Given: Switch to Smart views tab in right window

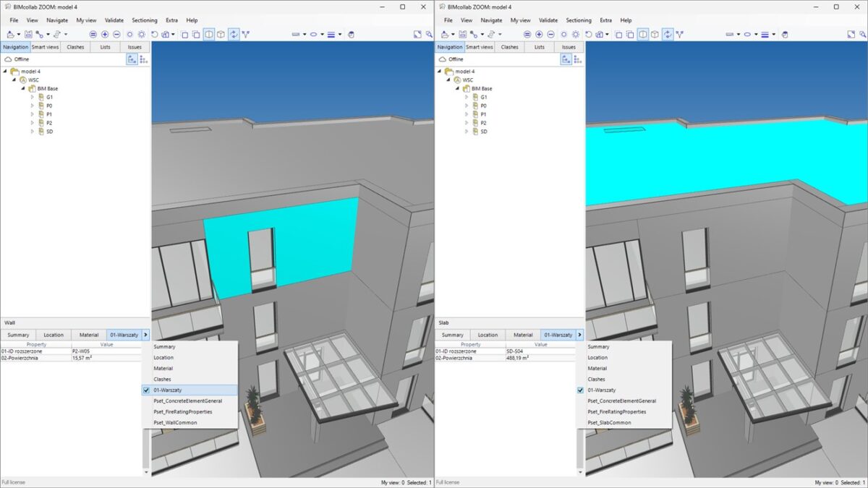Looking at the screenshot, I should [480, 47].
